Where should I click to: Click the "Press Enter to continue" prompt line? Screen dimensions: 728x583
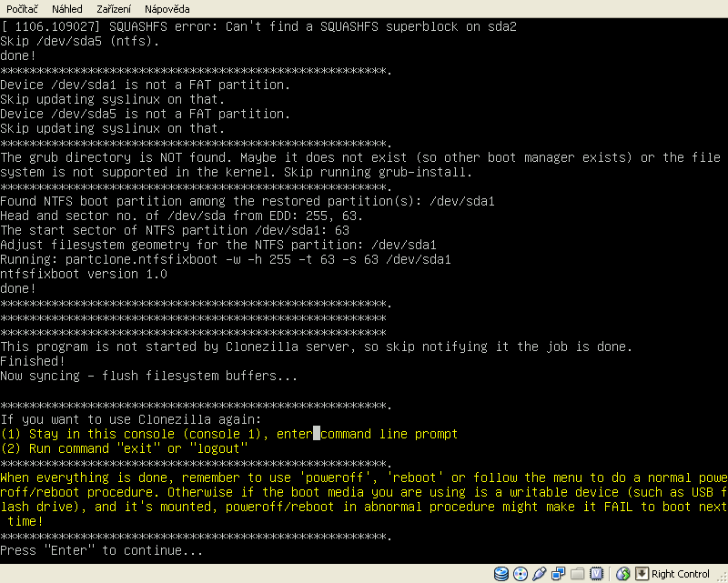coord(101,550)
